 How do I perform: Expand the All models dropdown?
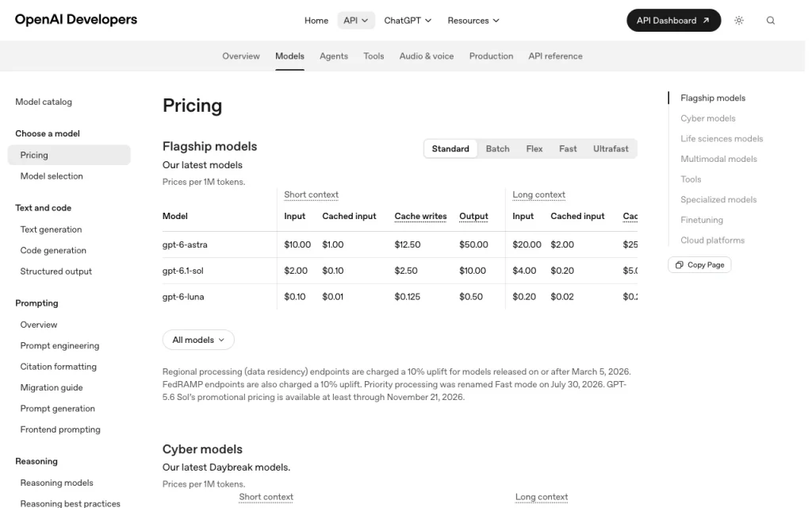198,340
